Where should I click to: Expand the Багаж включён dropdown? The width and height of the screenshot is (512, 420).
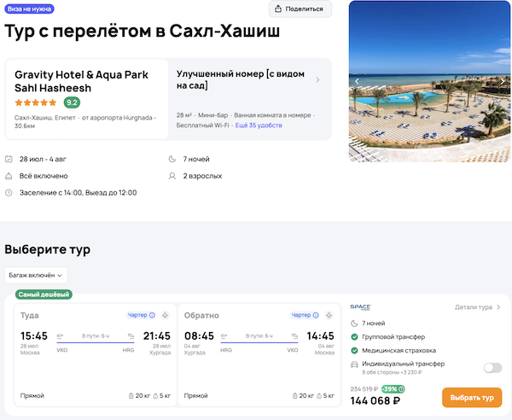[x=36, y=275]
